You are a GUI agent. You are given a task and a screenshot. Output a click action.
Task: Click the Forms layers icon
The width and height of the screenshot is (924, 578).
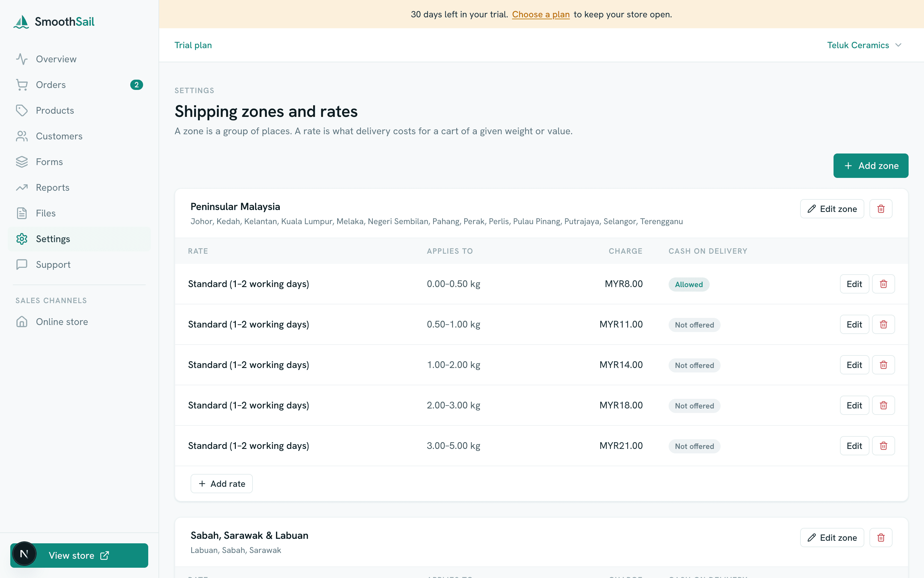click(22, 162)
